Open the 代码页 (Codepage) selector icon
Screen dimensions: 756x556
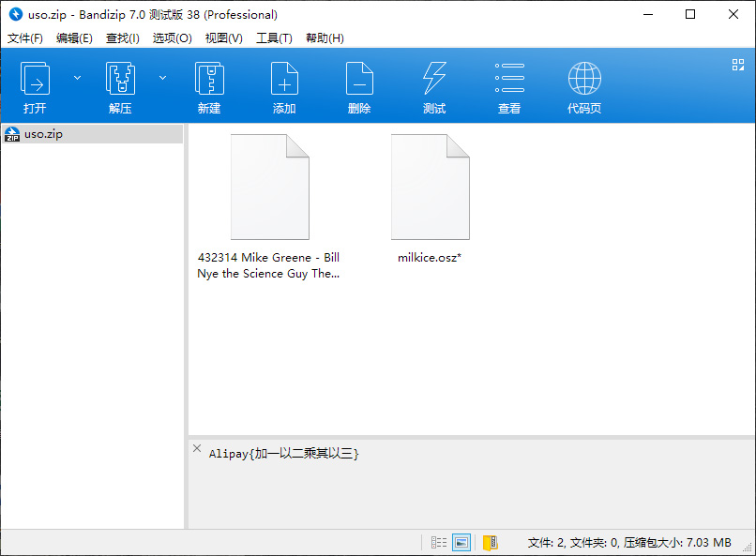click(x=584, y=84)
